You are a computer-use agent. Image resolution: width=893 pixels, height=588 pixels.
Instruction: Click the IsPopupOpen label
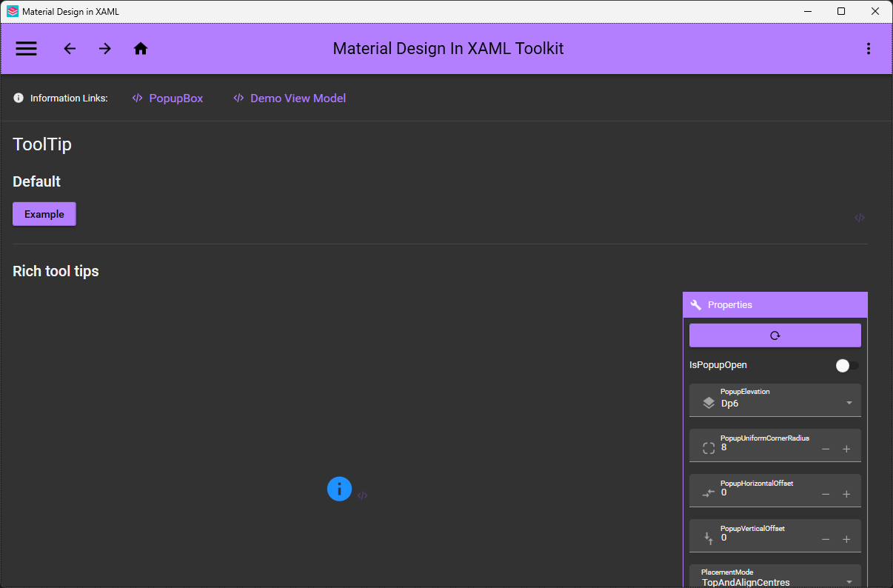pos(718,365)
